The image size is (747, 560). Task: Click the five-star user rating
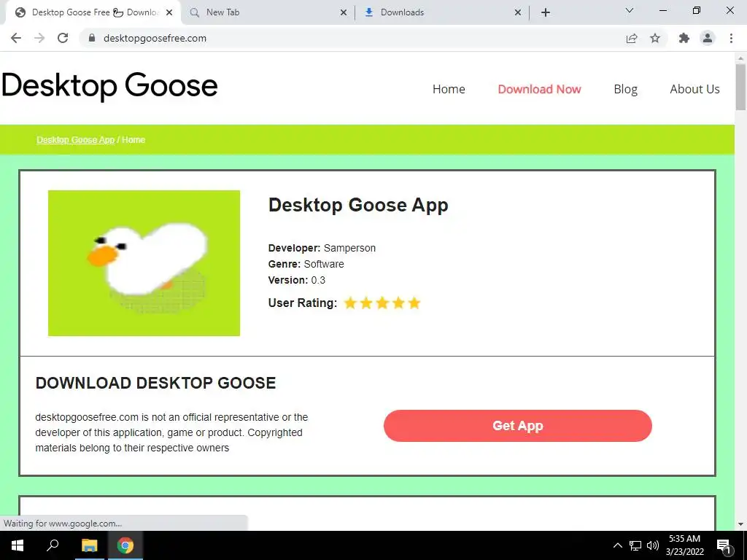tap(382, 303)
